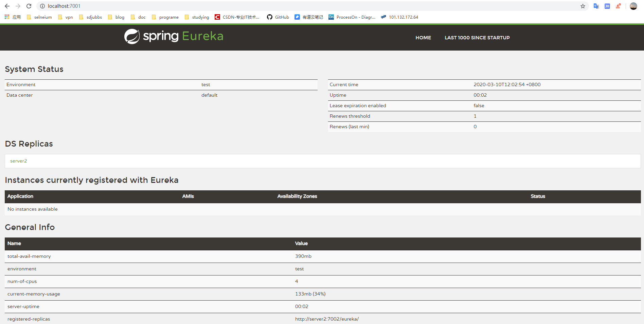The image size is (644, 324).
Task: Click the Application column header
Action: point(20,196)
